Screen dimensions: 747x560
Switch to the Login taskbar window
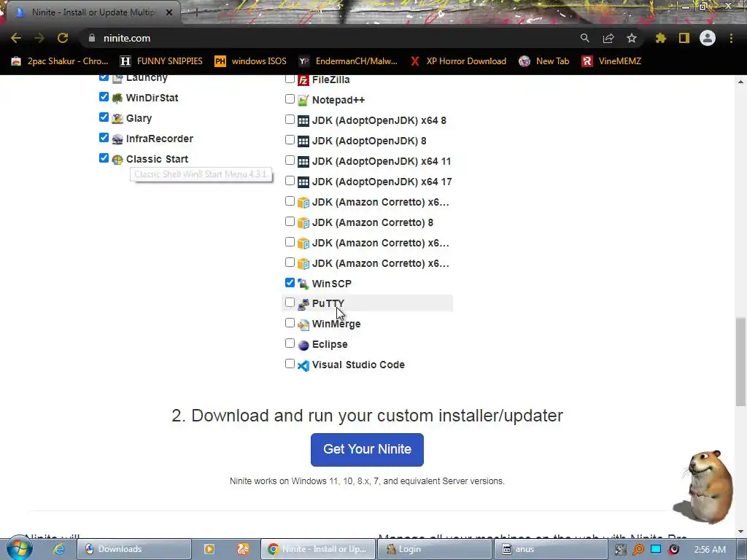pos(434,549)
